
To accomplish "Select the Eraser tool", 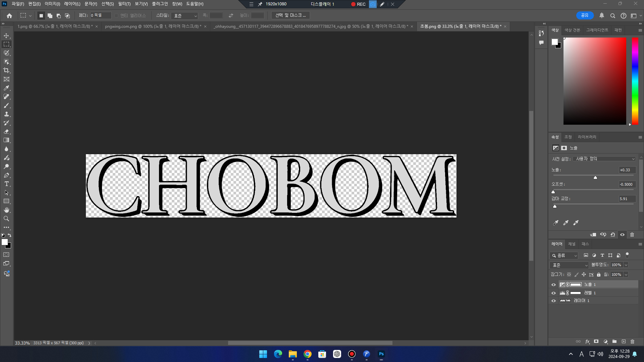I will point(6,131).
